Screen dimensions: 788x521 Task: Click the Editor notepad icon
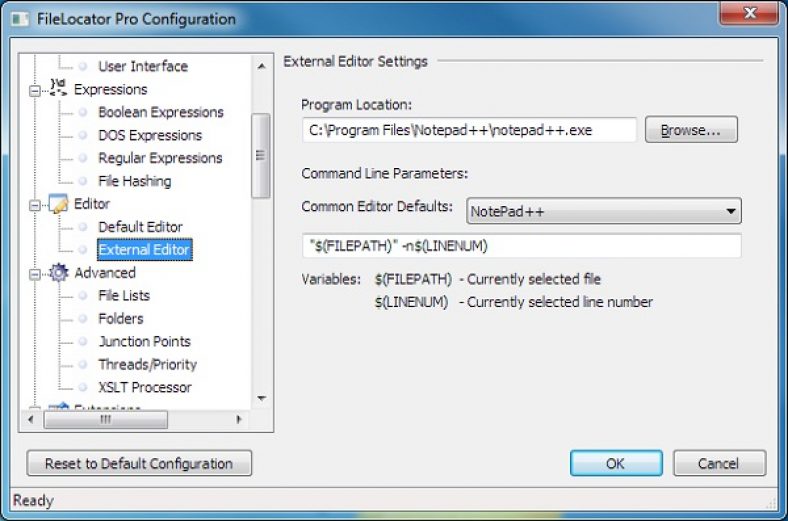click(58, 203)
